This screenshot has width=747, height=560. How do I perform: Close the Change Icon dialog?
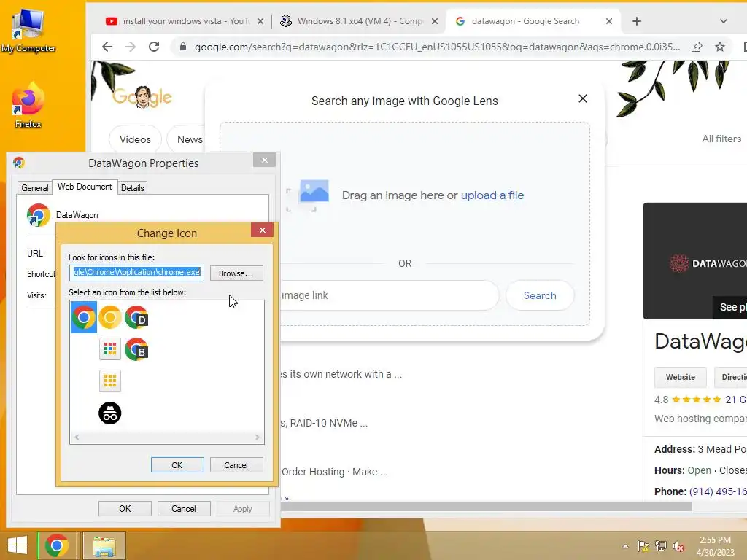click(262, 230)
